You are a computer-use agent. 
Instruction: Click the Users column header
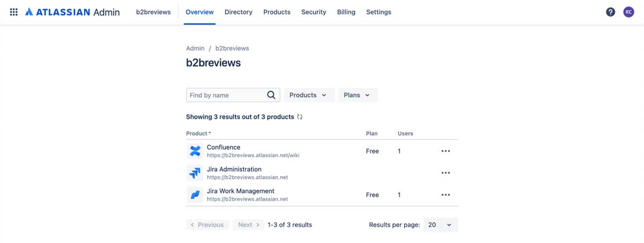point(405,134)
